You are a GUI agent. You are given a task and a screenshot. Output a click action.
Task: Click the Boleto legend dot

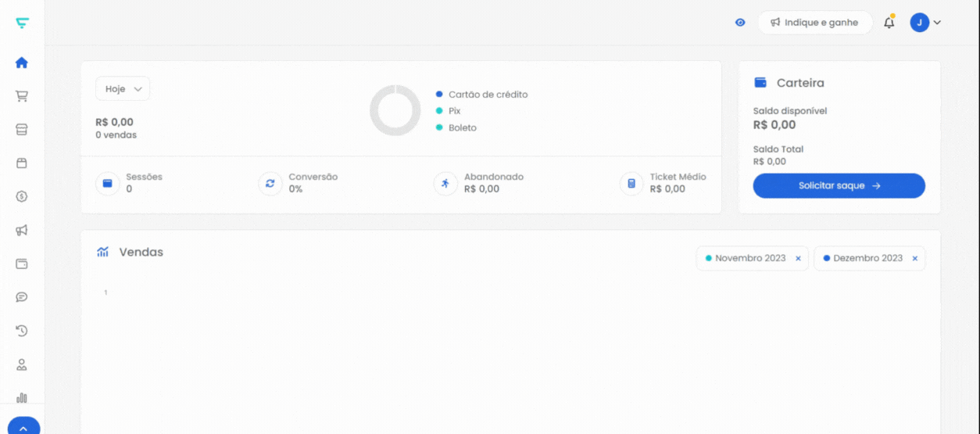(x=439, y=127)
